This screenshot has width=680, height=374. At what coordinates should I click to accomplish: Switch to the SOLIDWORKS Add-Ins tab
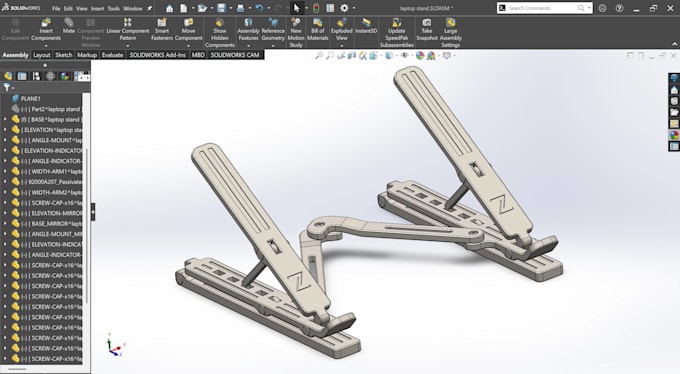(x=157, y=55)
